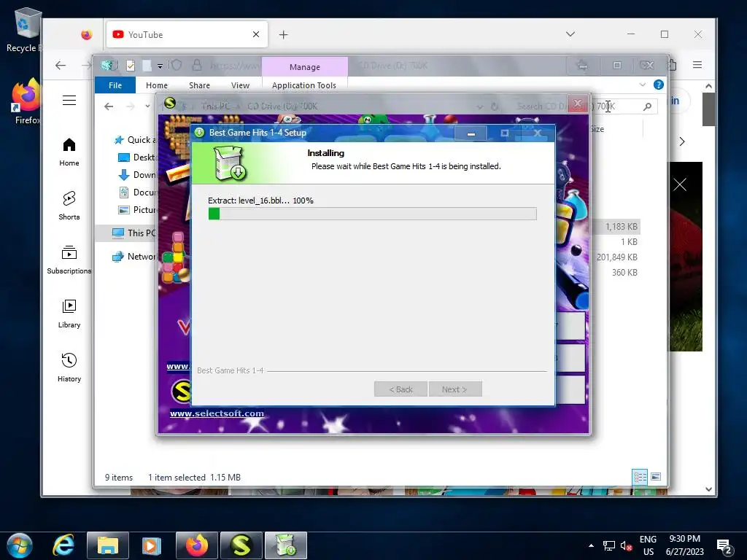The image size is (747, 560).
Task: Select Manage contextual tab in Explorer
Action: (x=304, y=67)
